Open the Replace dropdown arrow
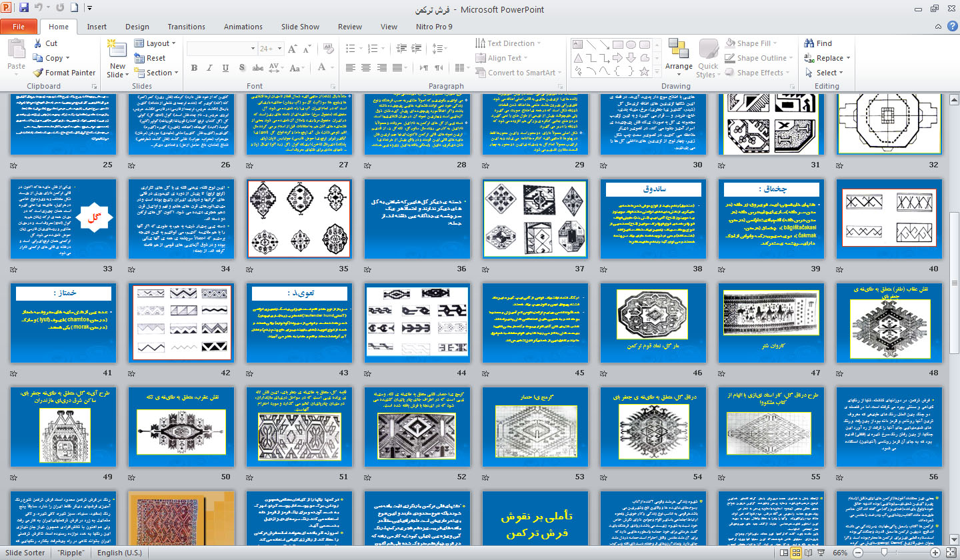Image resolution: width=960 pixels, height=560 pixels. coord(849,58)
